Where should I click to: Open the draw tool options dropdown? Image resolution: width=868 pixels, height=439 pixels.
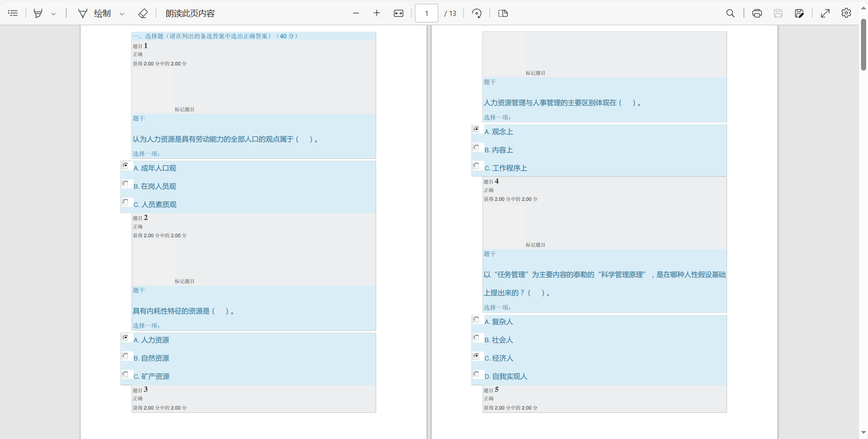coord(122,14)
